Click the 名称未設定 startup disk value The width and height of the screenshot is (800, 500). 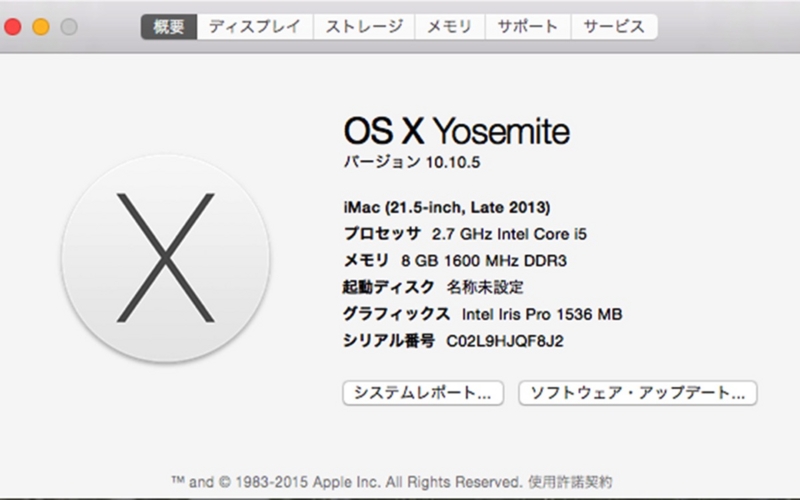tap(485, 287)
